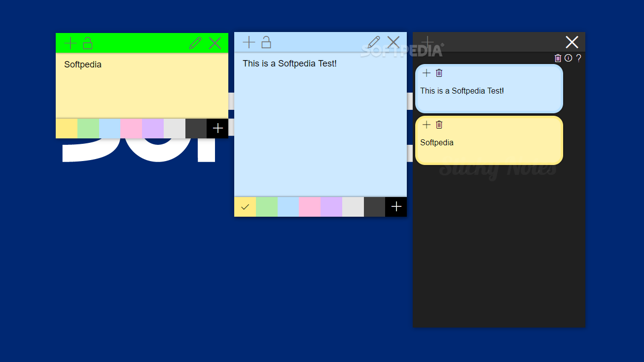Click the black plus custom color button on blue note
The height and width of the screenshot is (362, 644).
pyautogui.click(x=396, y=207)
